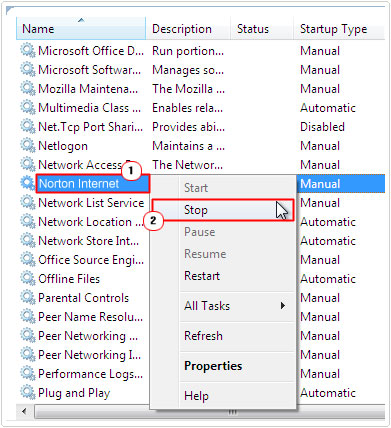
Task: Sort by the Name column header
Action: coord(81,29)
